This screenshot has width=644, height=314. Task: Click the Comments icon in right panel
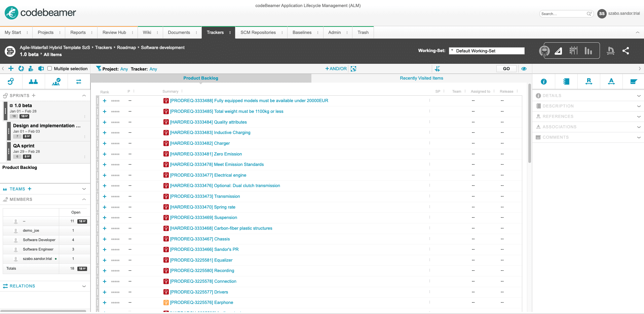(634, 82)
